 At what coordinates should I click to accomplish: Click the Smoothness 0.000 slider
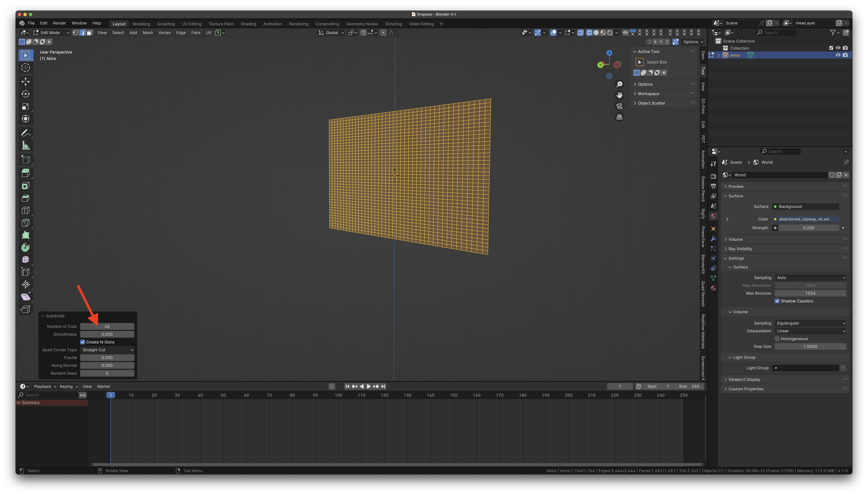point(107,334)
